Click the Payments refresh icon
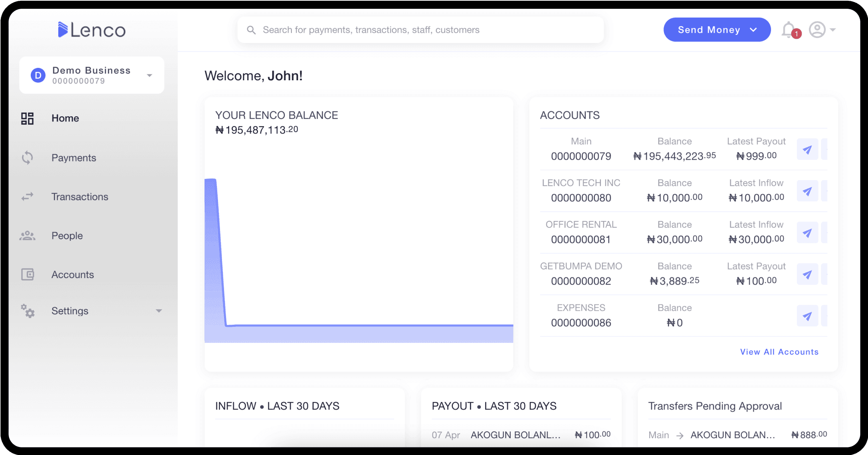The height and width of the screenshot is (455, 868). [x=27, y=157]
